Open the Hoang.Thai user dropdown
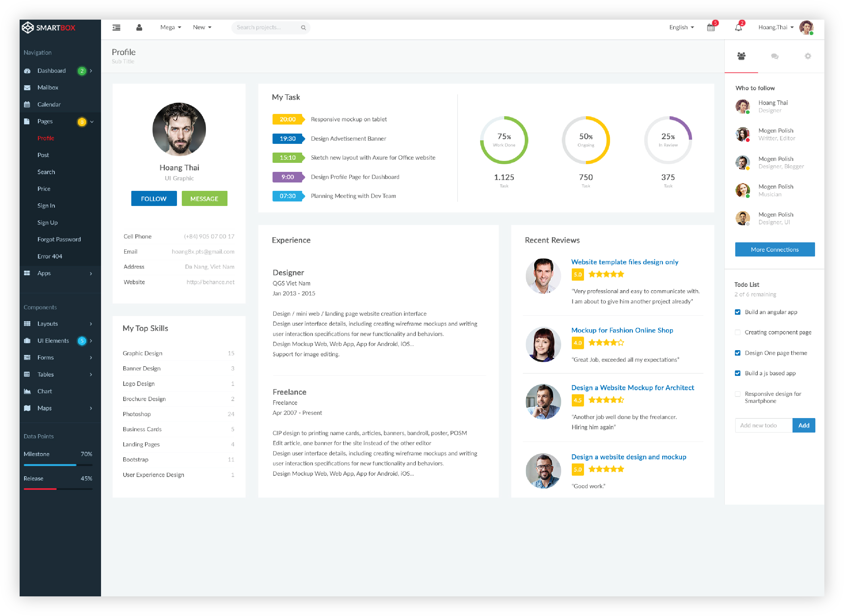Viewport: 844px width, 616px height. click(776, 27)
